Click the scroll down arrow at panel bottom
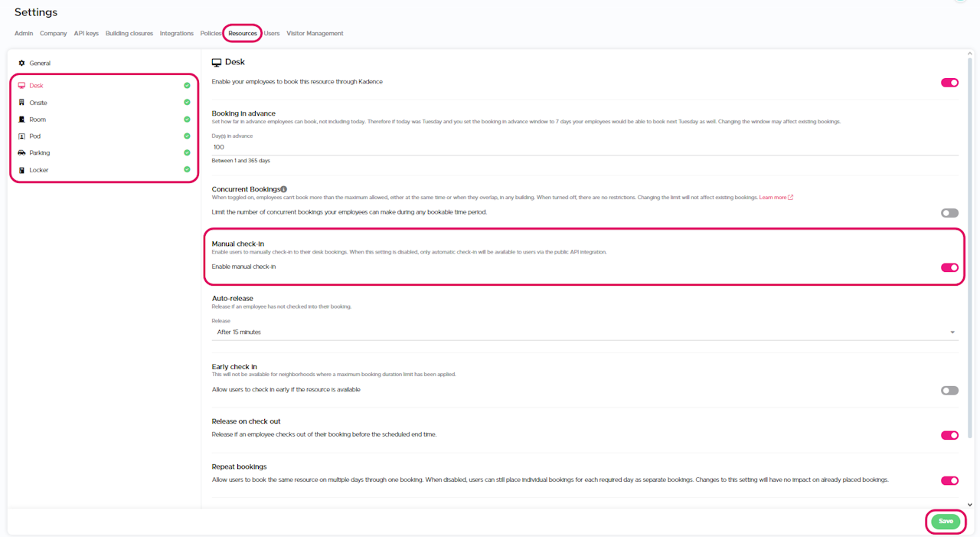This screenshot has width=980, height=537. pos(970,505)
